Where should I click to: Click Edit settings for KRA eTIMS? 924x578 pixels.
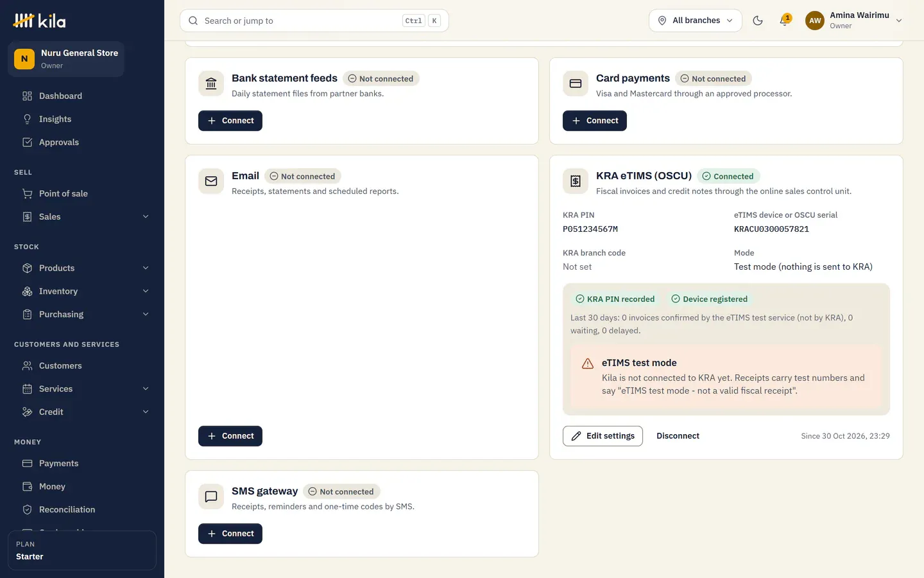pos(603,436)
